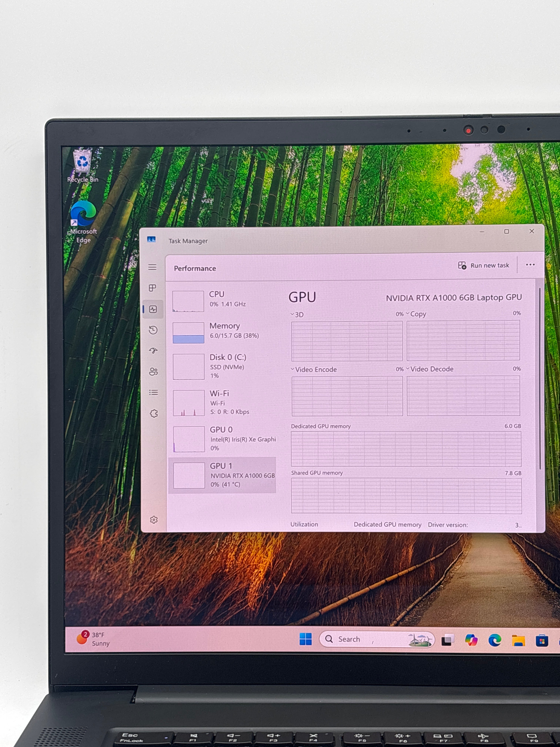Click the taskbar Search box

377,639
